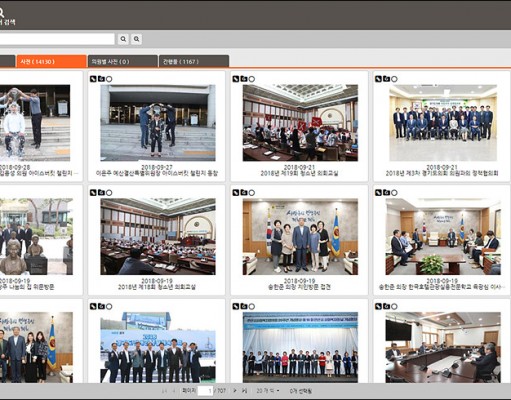Select circle on 제18회 청소년 의회교실 card
511x400 pixels.
[109, 193]
